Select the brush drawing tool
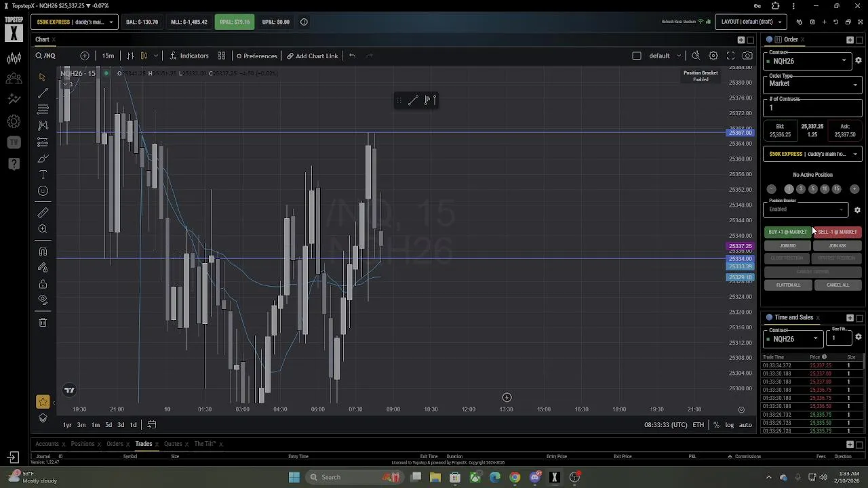Screen dimensions: 868x488 click(43, 159)
